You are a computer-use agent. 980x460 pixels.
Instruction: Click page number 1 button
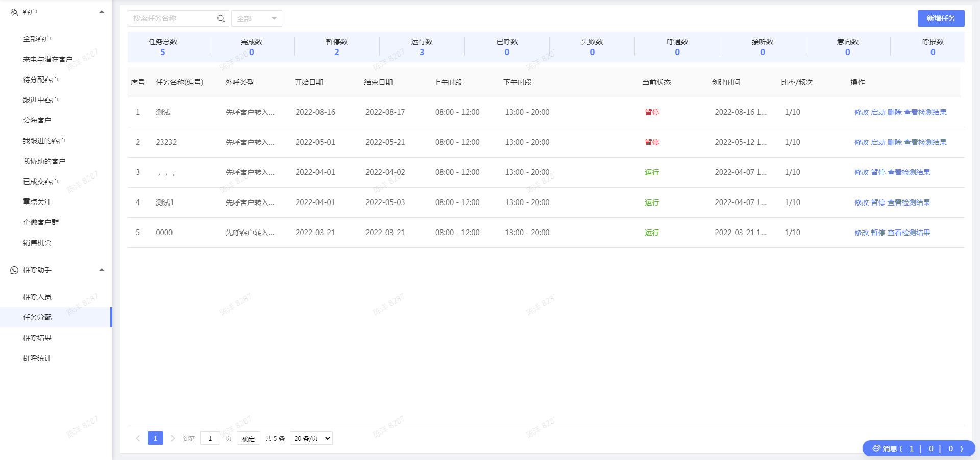[155, 438]
